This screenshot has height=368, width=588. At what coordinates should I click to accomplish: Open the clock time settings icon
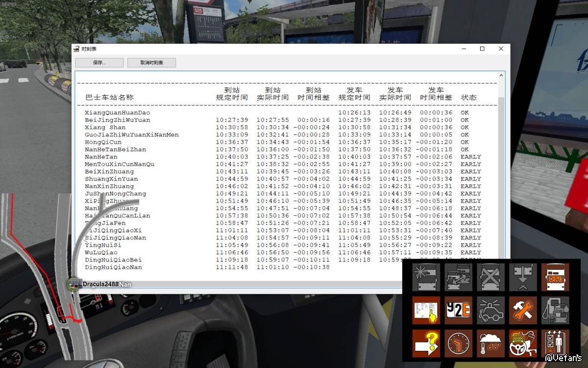coord(458,343)
